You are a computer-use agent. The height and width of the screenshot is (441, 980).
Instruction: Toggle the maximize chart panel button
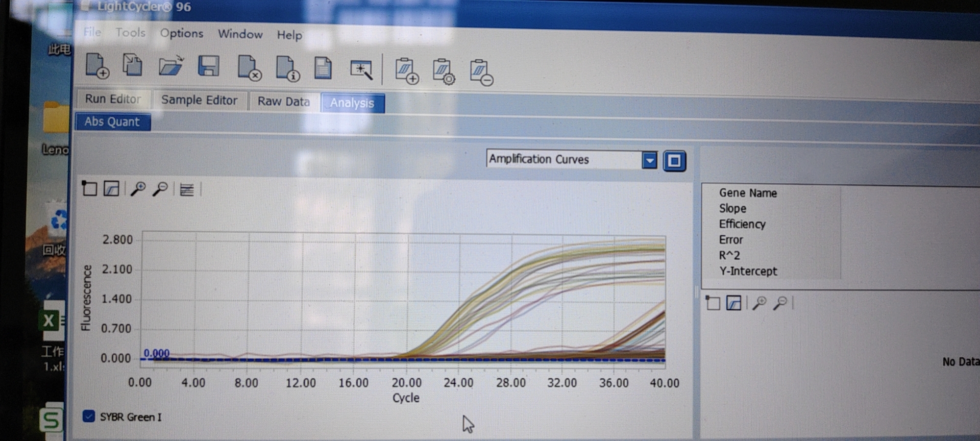pyautogui.click(x=674, y=161)
